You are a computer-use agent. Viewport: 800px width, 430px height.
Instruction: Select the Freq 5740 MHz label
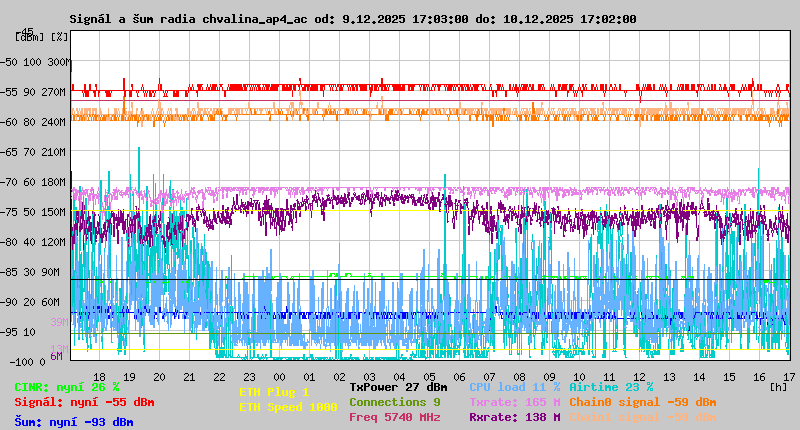coord(394,417)
